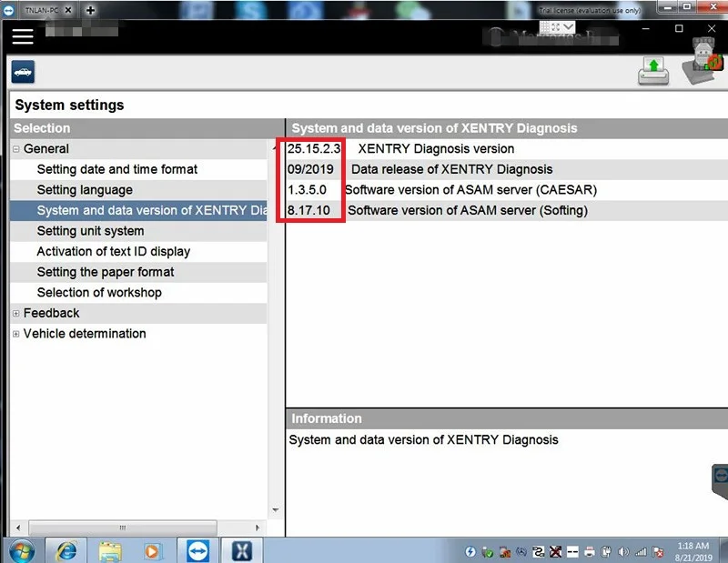Click the General label in tree
Viewport: 728px width, 563px height.
tap(46, 148)
